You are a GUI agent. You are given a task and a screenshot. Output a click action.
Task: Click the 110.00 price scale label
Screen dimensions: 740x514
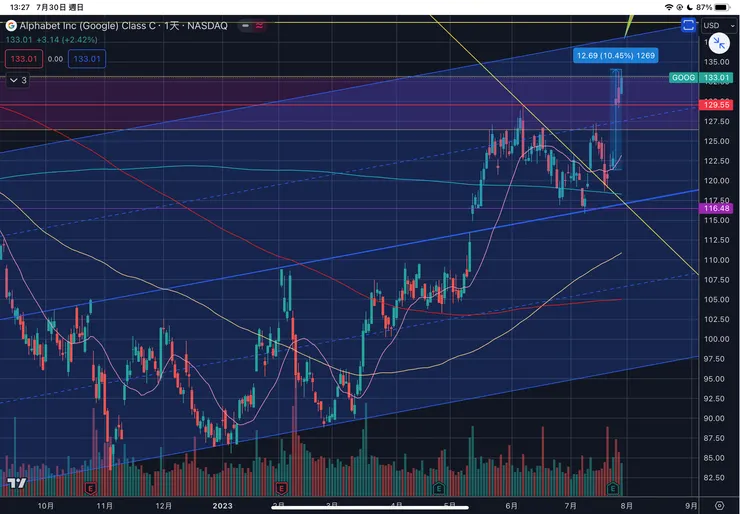717,260
